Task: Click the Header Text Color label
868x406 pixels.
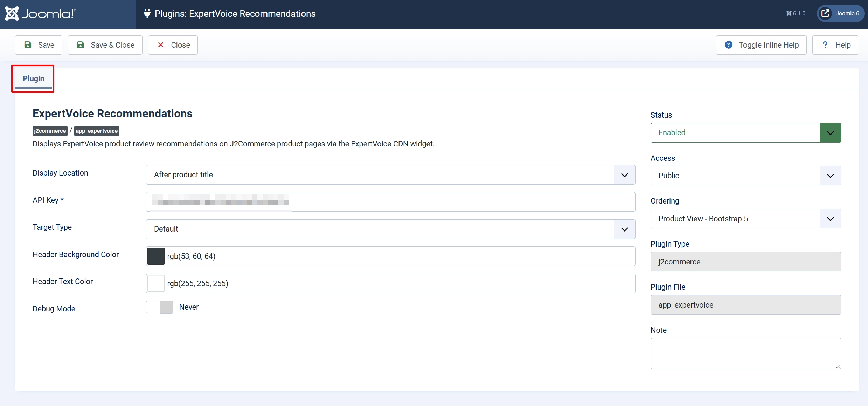Action: point(63,282)
